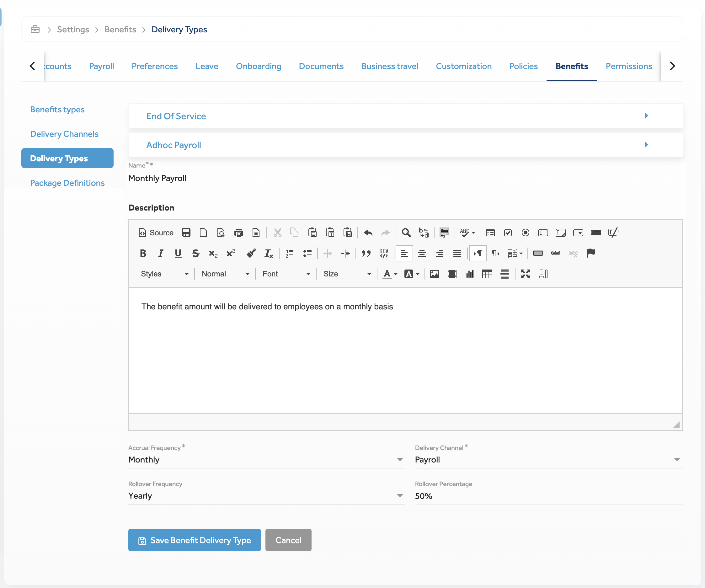Insert a Form element icon

[x=490, y=233]
